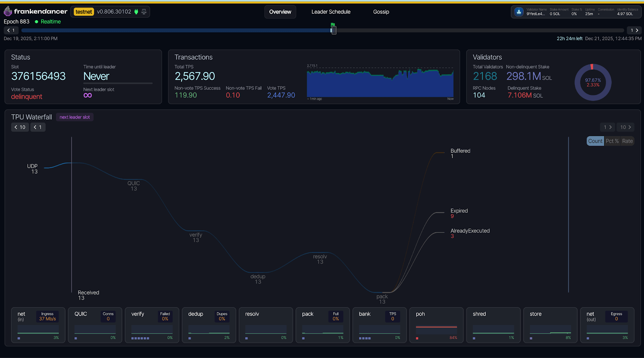644x358 pixels.
Task: Click the validator identity avatar icon
Action: point(519,12)
